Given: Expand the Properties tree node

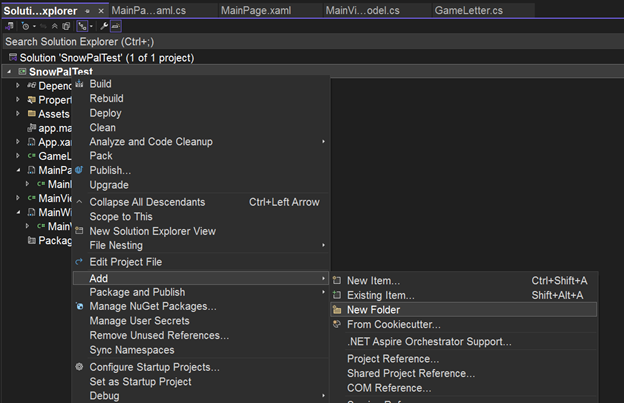Looking at the screenshot, I should click(x=18, y=99).
